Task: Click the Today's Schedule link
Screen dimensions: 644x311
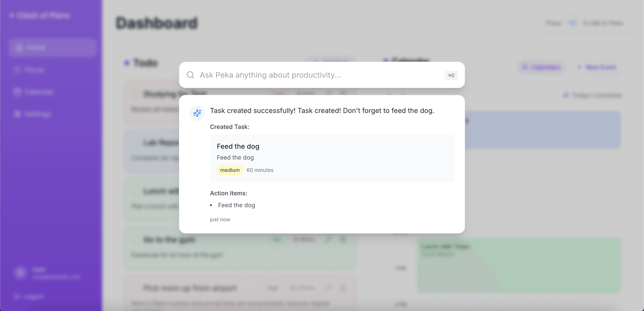Action: [x=592, y=95]
